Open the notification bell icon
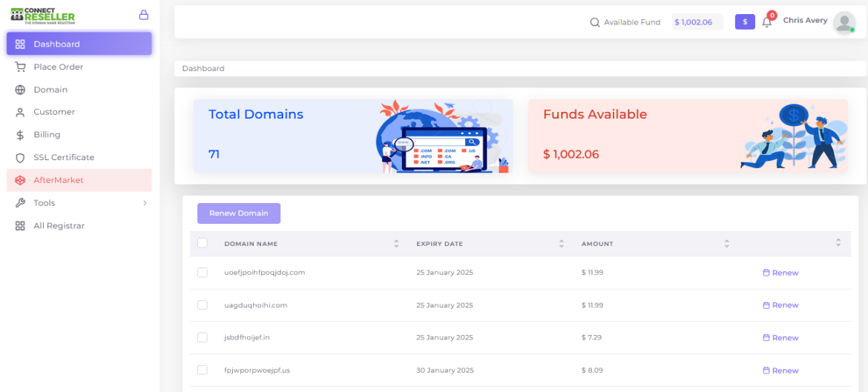868x392 pixels. 766,22
